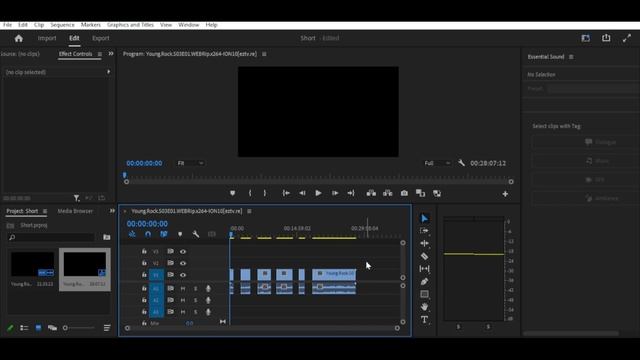Select the Slip tool
This screenshot has height=360, width=640.
point(424,269)
